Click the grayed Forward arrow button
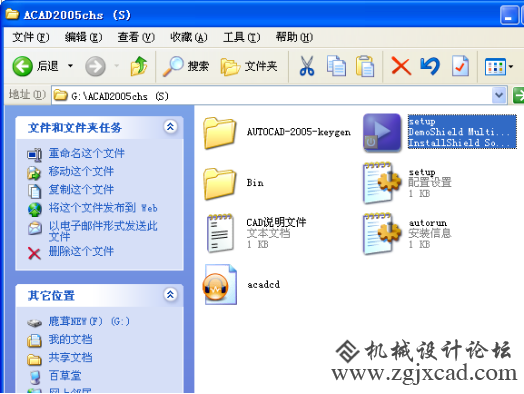Screen dimensions: 524x394 (x=96, y=66)
